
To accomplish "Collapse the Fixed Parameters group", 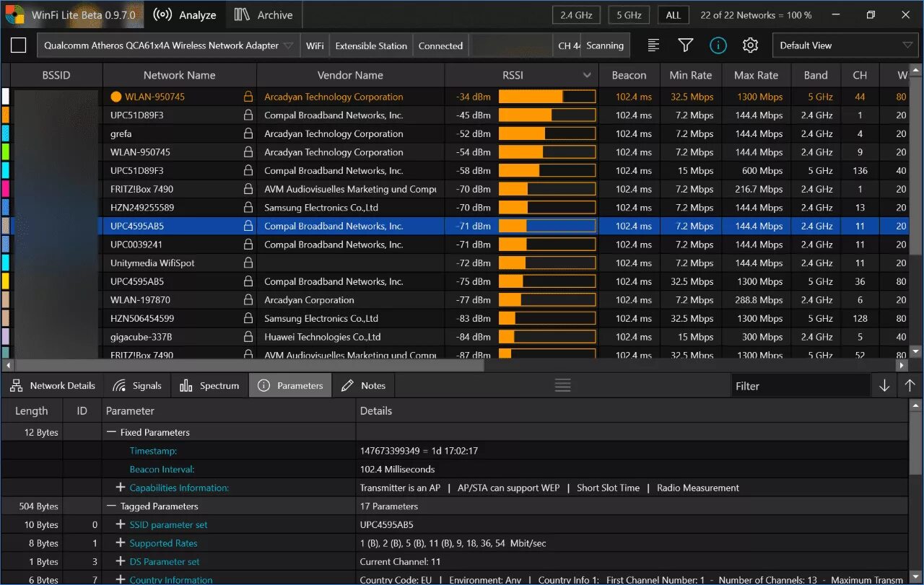I will (x=111, y=432).
